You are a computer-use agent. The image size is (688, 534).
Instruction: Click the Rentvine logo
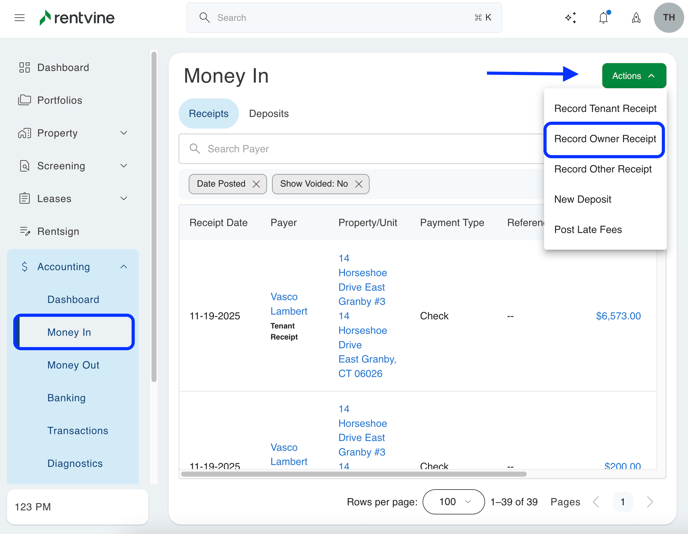76,18
